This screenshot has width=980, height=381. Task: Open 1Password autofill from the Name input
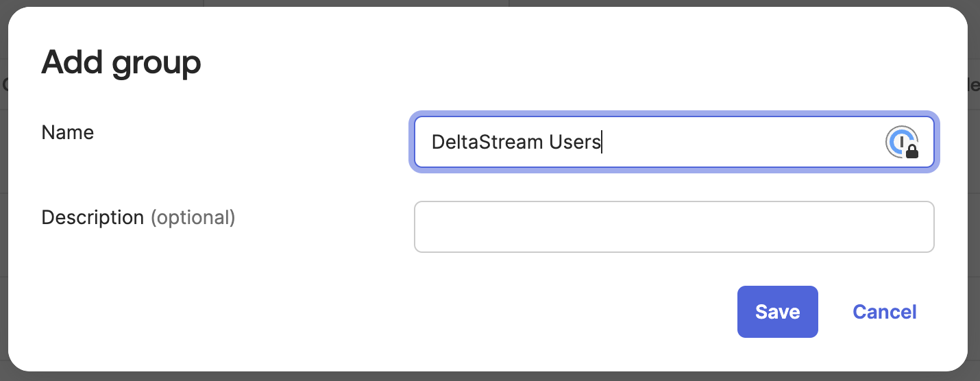point(902,143)
